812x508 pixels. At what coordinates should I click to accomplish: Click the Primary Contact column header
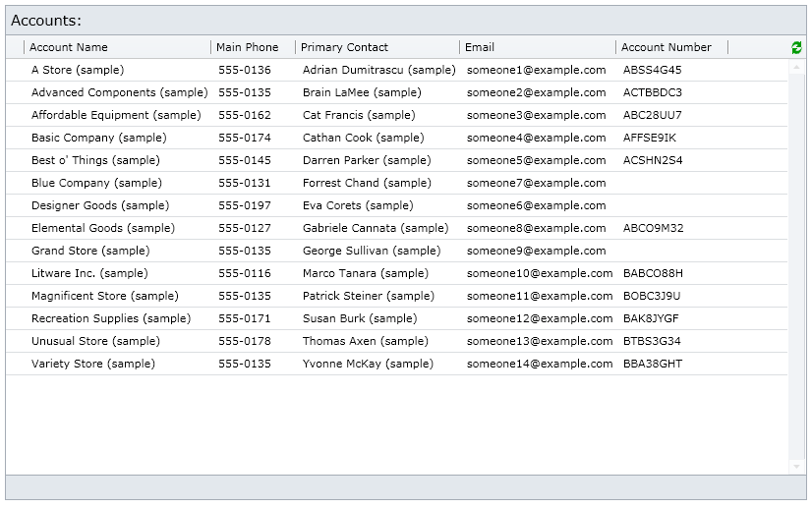click(344, 47)
